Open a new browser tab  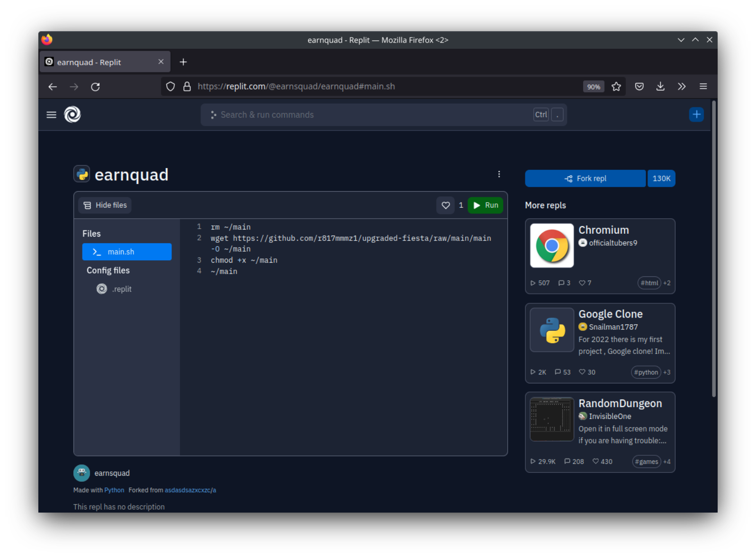(183, 62)
